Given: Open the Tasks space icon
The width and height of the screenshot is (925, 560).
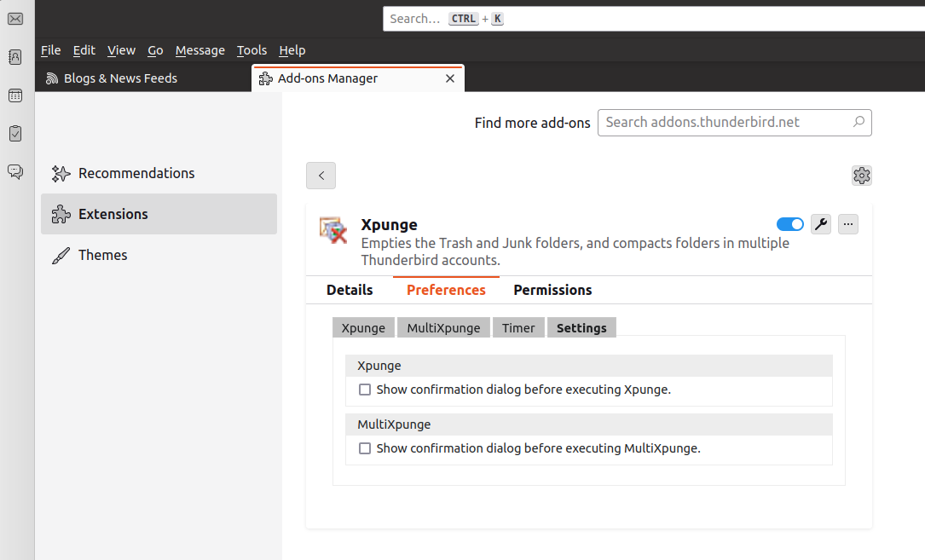Looking at the screenshot, I should 15,134.
